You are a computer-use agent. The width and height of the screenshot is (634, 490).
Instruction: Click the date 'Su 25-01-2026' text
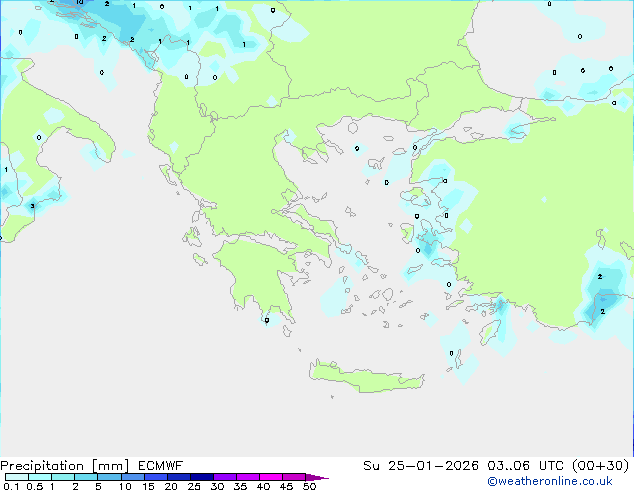(x=421, y=466)
